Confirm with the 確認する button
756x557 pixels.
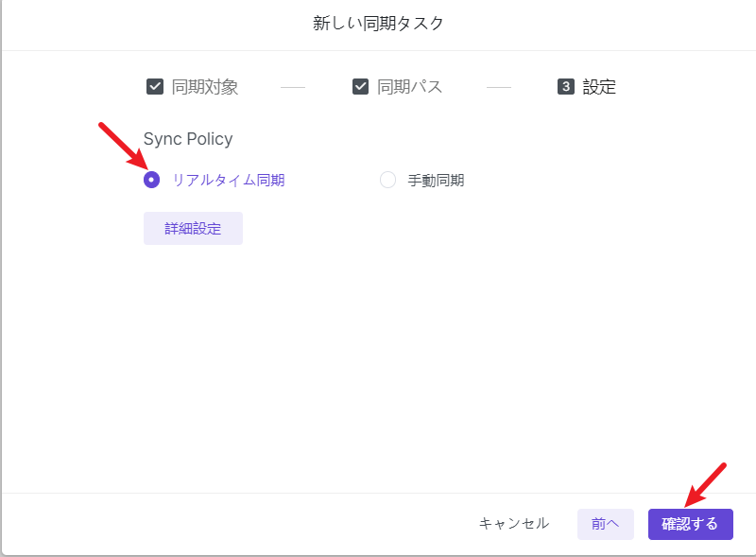click(690, 524)
